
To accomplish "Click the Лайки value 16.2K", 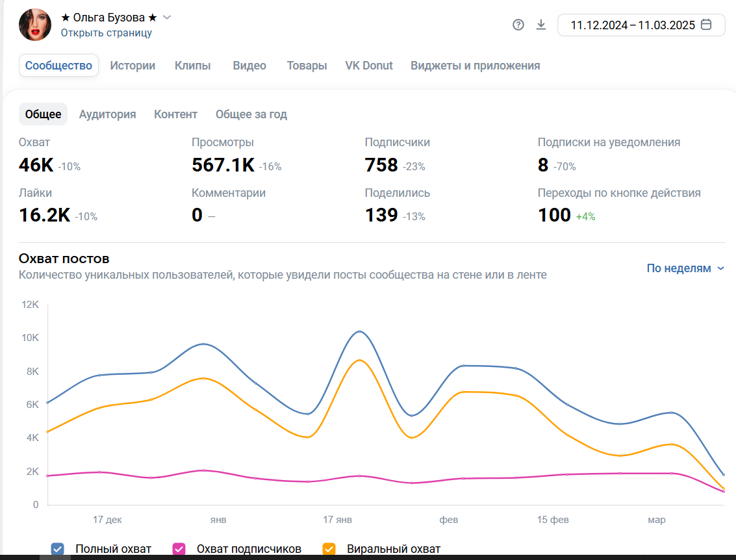I will [45, 215].
